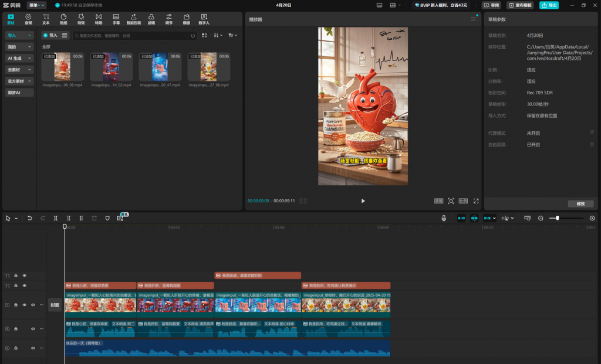Image resolution: width=601 pixels, height=364 pixels.
Task: Click the 即梦AI sidebar button
Action: click(19, 93)
